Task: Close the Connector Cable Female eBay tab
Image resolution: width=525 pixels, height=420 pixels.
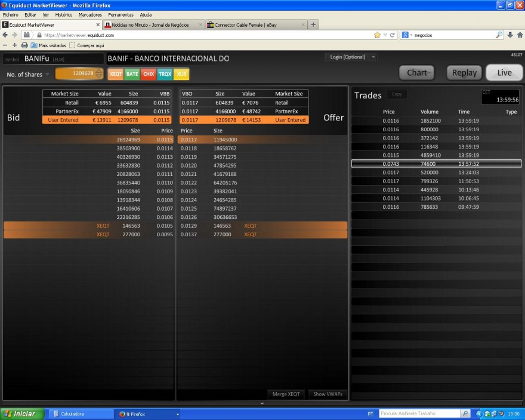Action: 302,25
